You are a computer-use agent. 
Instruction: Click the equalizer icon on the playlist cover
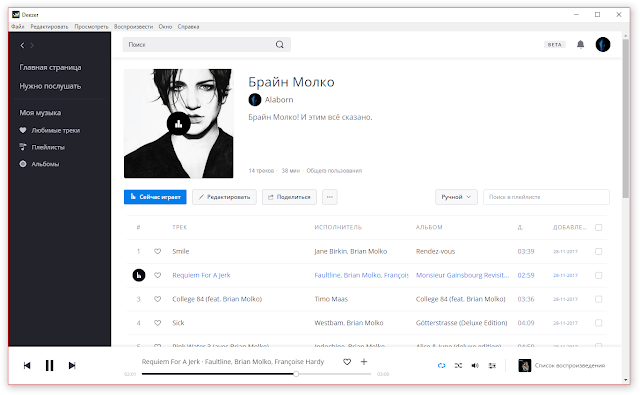[x=178, y=124]
